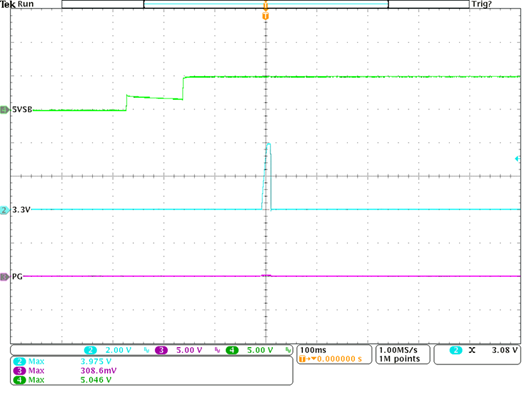Select the channel 2 3.3V ground marker
The image size is (522, 395).
[4, 210]
